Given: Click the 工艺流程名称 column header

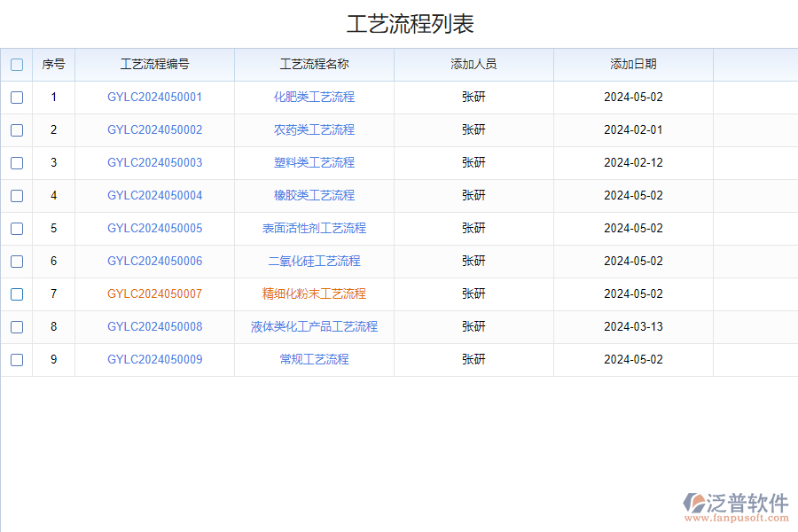Looking at the screenshot, I should tap(314, 65).
